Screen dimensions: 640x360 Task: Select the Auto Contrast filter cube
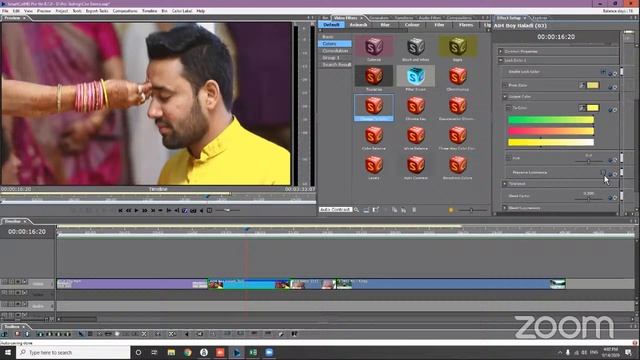coord(416,165)
